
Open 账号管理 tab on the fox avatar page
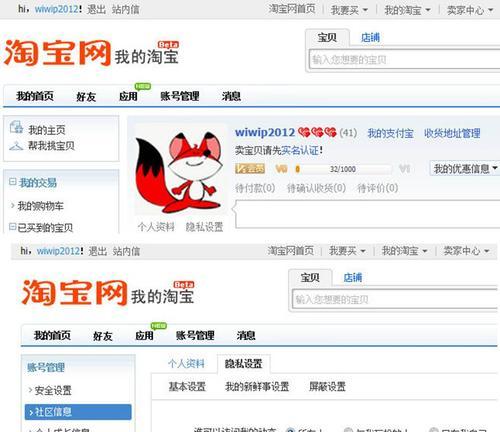pyautogui.click(x=180, y=96)
